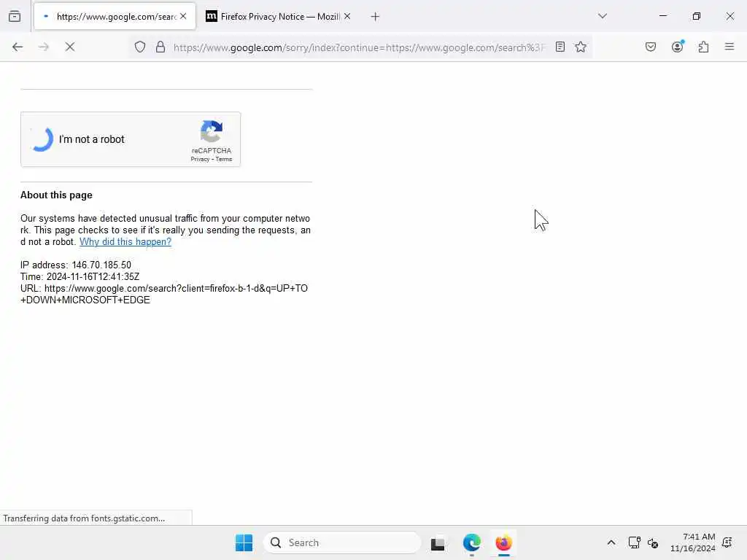Close the Google search tab
The height and width of the screenshot is (560, 747).
183,16
